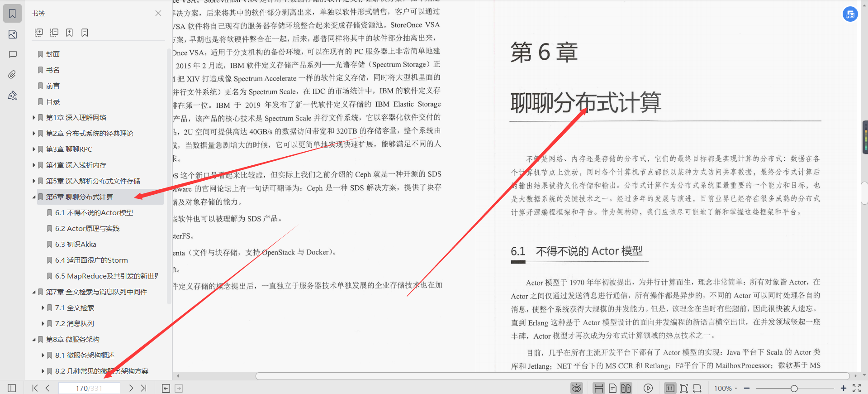
Task: Open the 封面 bookmark
Action: click(x=52, y=54)
